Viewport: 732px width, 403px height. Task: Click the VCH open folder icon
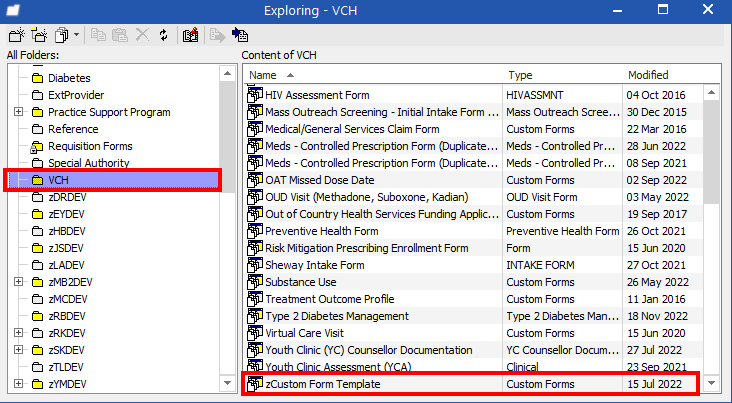coord(38,180)
